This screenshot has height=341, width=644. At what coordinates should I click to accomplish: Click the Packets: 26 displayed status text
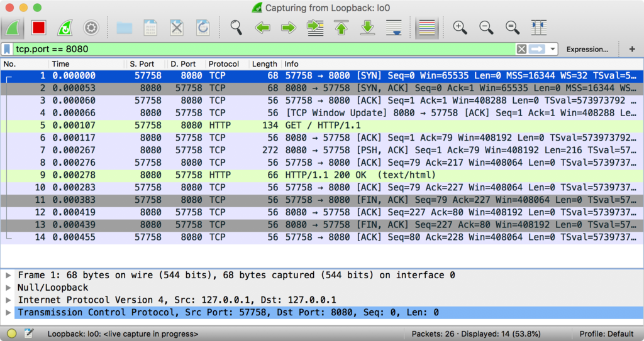coord(476,334)
